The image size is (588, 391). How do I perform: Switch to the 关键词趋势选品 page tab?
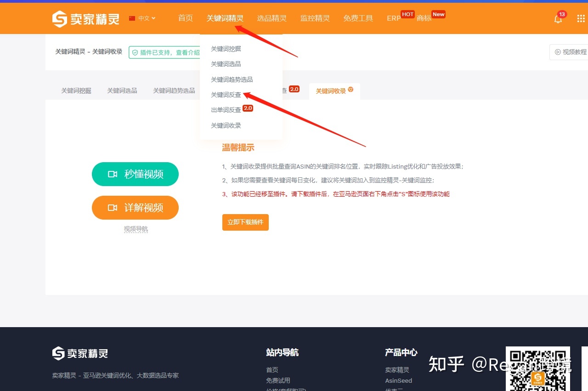(174, 91)
